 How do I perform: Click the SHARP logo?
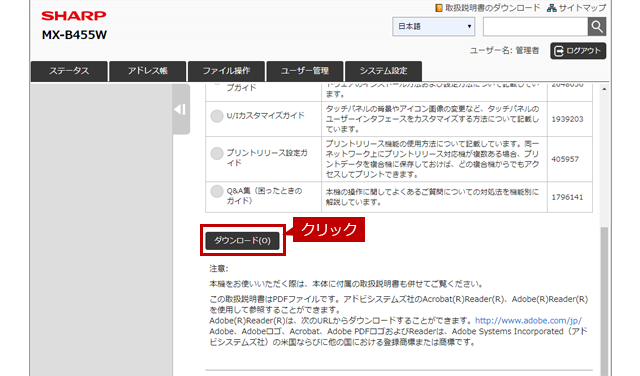pos(74,16)
